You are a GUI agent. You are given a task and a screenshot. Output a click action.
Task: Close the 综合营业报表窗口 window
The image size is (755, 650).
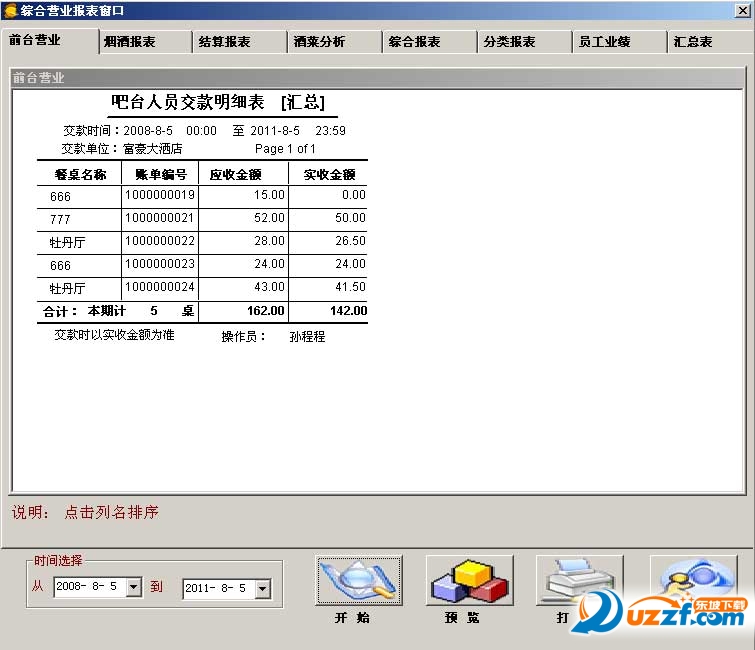(x=742, y=10)
